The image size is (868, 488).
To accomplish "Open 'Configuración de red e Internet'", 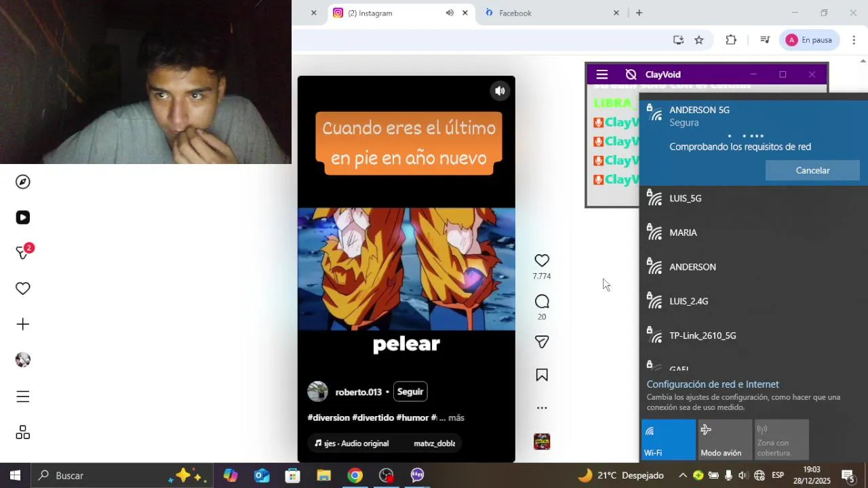I will click(713, 384).
